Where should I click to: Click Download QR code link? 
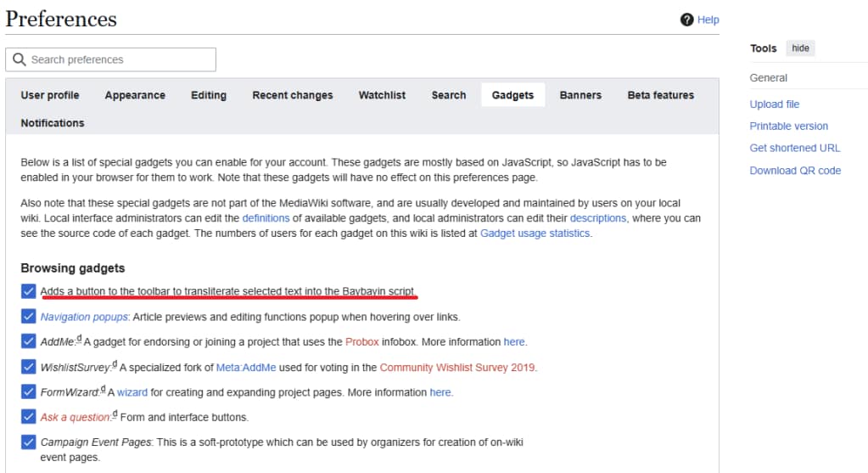click(795, 171)
